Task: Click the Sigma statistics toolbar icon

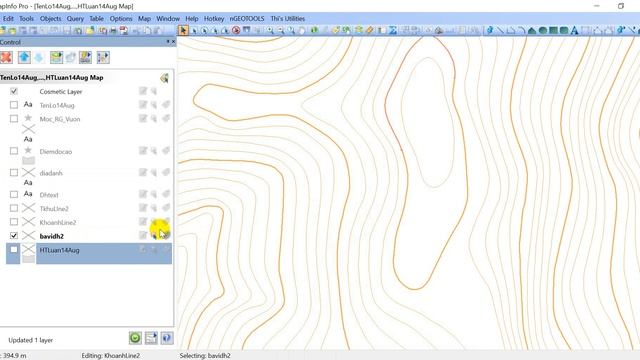Action: pyautogui.click(x=393, y=30)
